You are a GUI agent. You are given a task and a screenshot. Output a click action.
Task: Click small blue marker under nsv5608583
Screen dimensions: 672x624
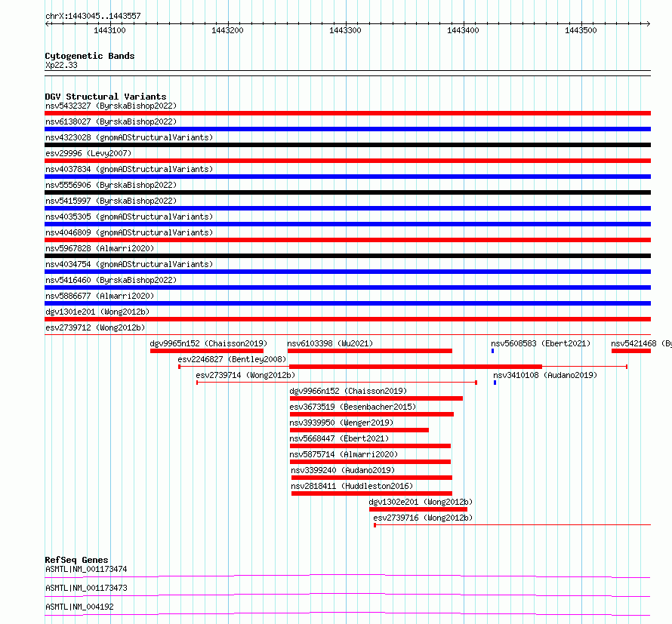coord(492,351)
